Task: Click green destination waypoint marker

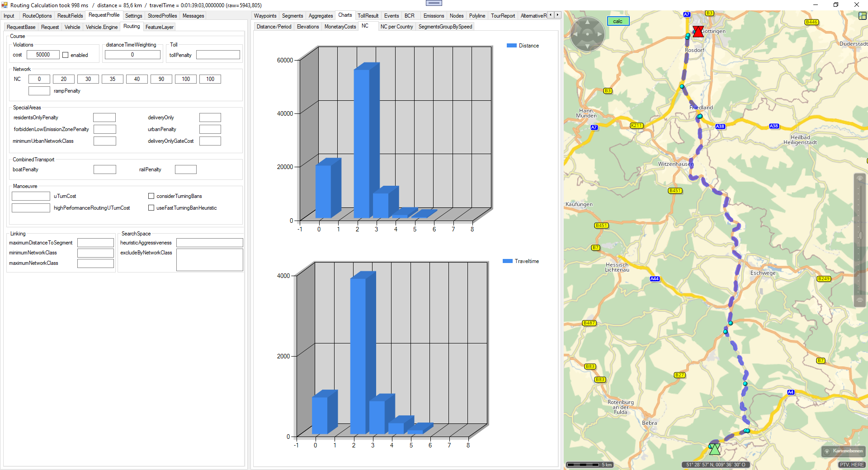Action: click(x=715, y=449)
